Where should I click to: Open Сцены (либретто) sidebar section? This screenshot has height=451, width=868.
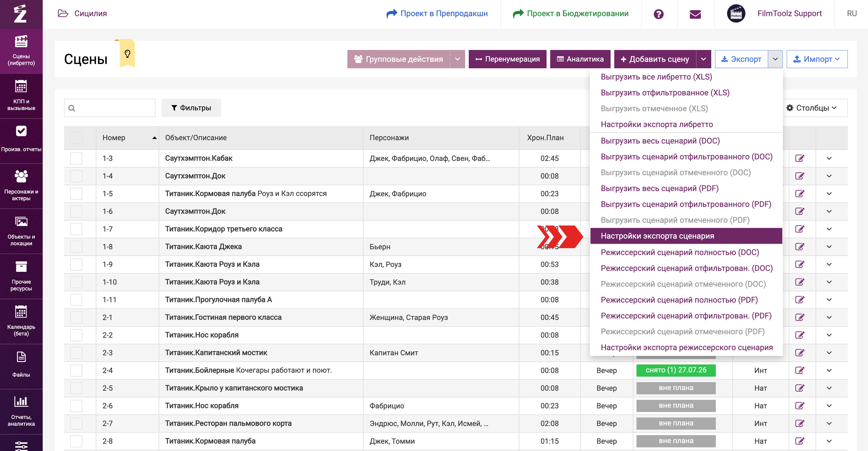21,51
